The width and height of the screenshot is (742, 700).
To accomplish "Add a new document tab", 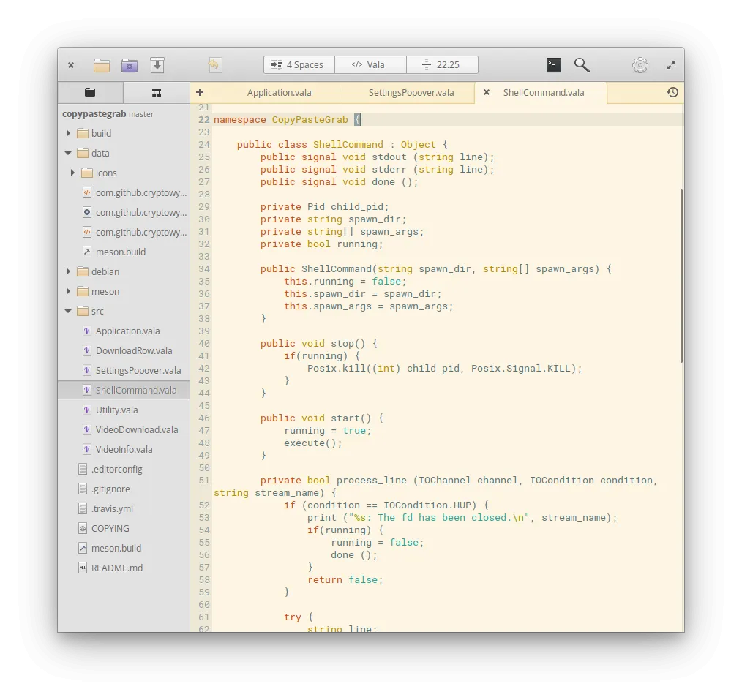I will (200, 92).
